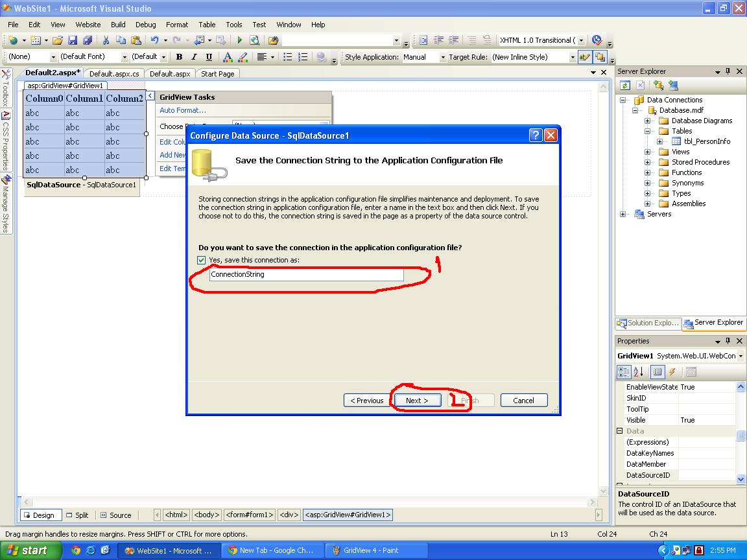
Task: Click the Alphabetical sort icon in Properties
Action: point(638,372)
